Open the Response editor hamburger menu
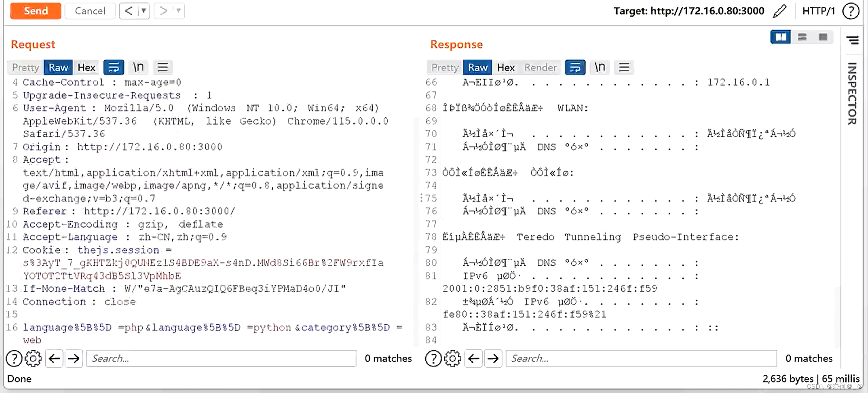Image resolution: width=868 pixels, height=393 pixels. tap(623, 67)
